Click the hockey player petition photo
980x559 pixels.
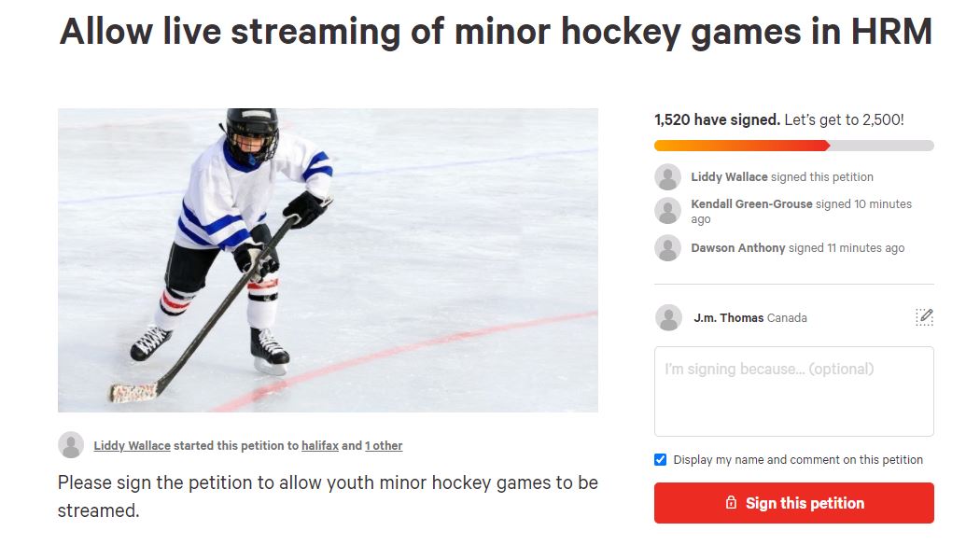point(328,260)
